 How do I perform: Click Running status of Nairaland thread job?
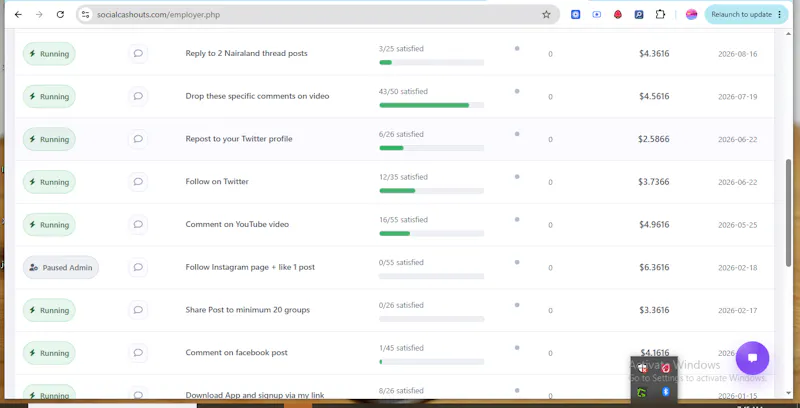tap(49, 54)
